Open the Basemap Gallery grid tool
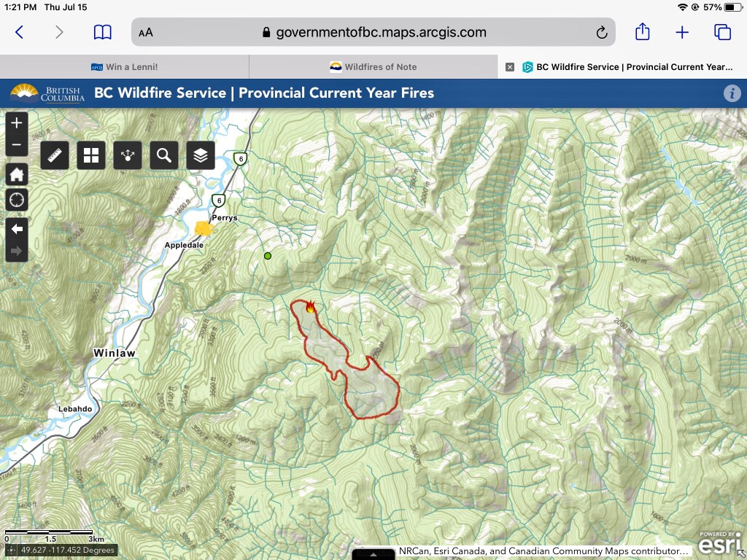 pyautogui.click(x=91, y=155)
